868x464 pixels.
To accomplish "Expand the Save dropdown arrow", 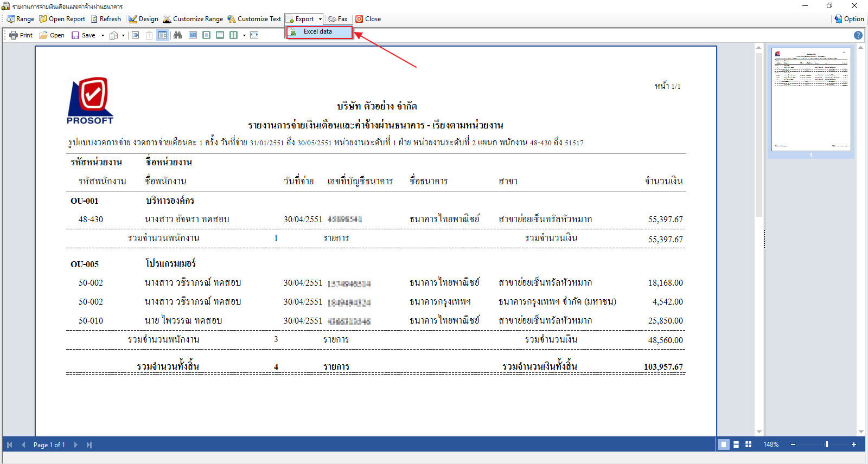I will pyautogui.click(x=103, y=35).
